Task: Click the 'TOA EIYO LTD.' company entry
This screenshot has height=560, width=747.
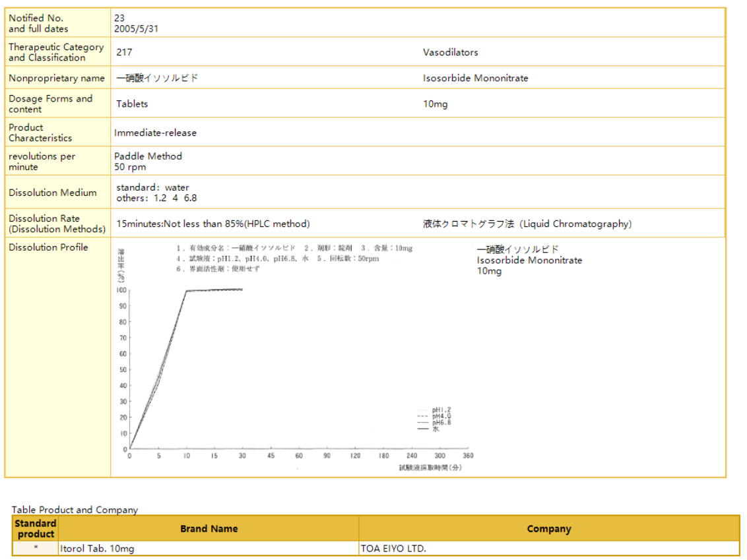Action: (393, 549)
